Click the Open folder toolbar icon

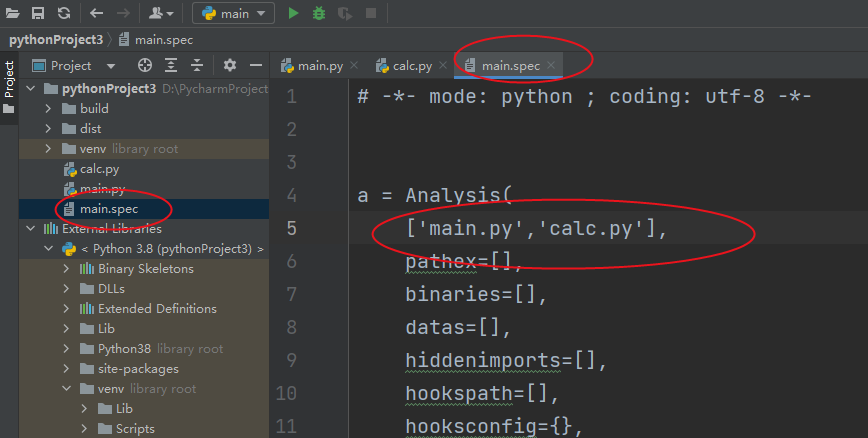(12, 13)
